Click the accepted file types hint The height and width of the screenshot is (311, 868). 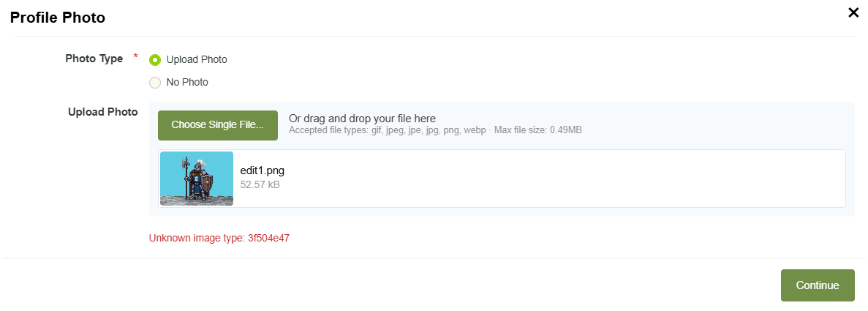click(388, 130)
